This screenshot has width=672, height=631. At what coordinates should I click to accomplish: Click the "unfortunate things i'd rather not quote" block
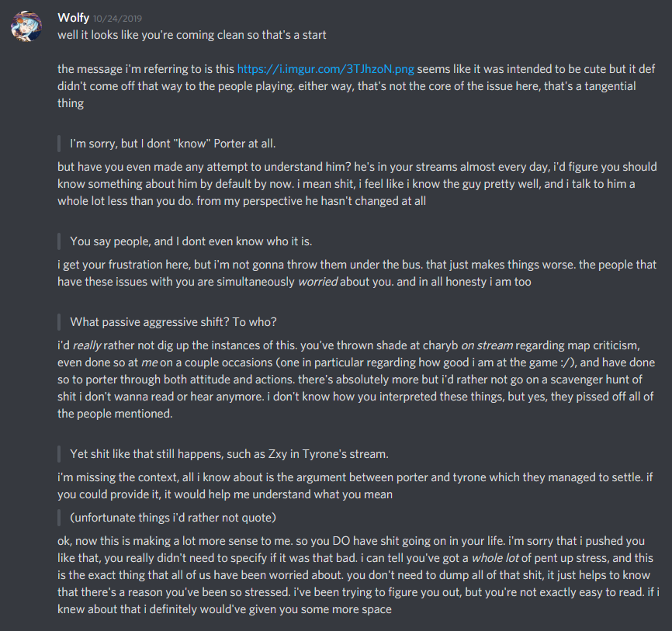(x=173, y=517)
